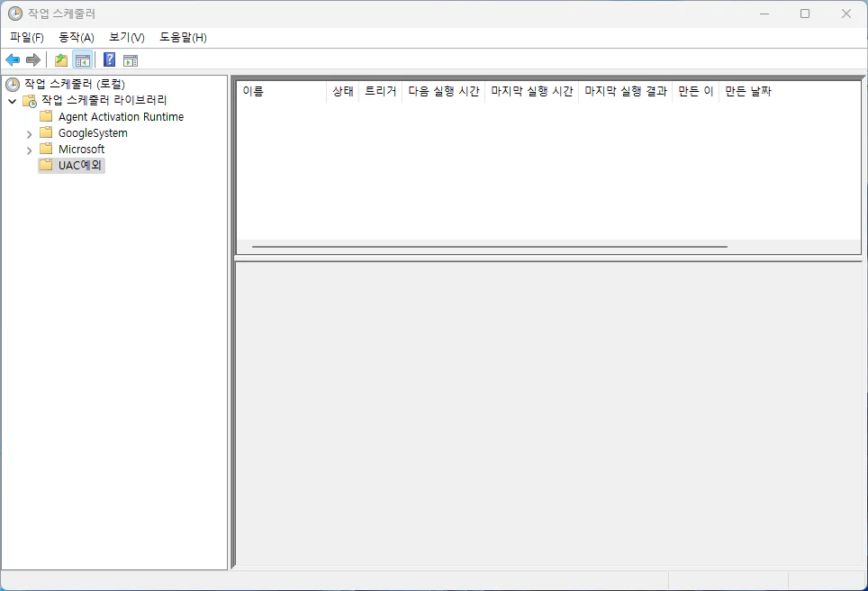Toggle the Show/Hide Action Pane icon
Screen dimensions: 868x591
click(131, 60)
